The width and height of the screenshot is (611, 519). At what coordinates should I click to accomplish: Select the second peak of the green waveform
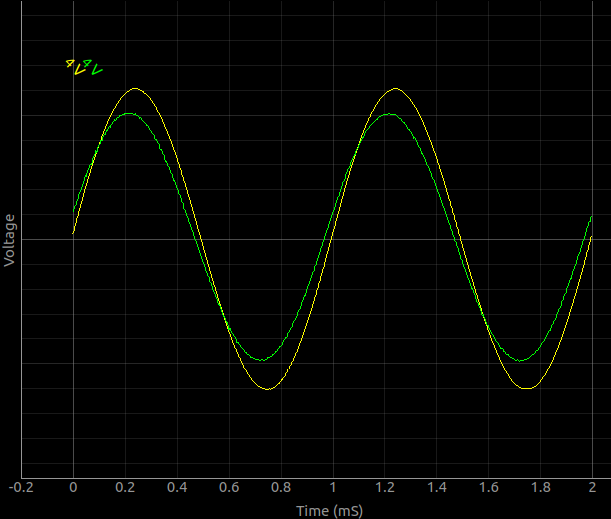click(x=390, y=114)
